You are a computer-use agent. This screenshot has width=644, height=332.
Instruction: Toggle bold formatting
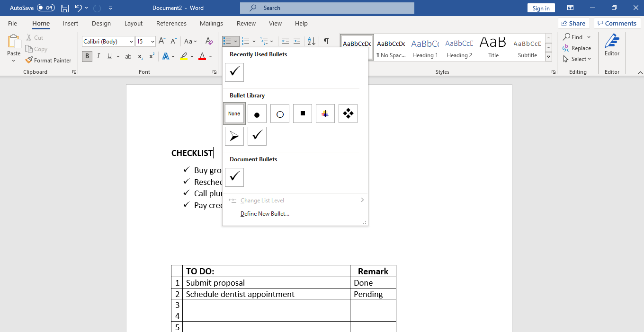pos(87,56)
